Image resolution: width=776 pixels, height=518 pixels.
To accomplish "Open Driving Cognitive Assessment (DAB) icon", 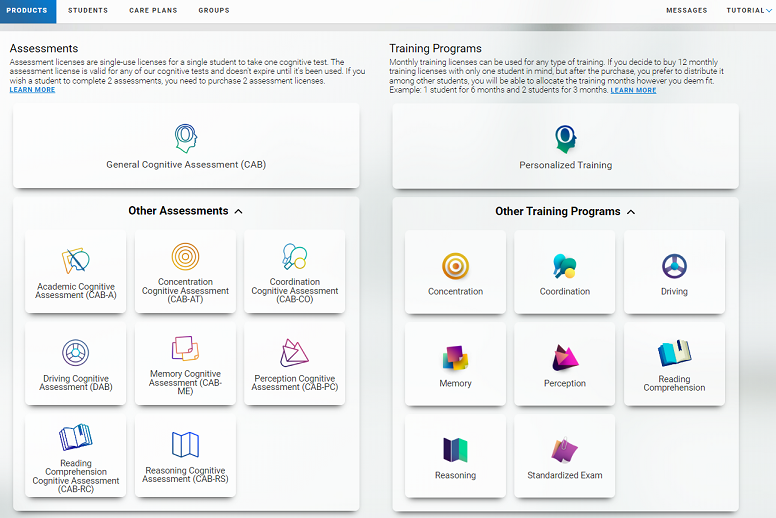I will point(75,352).
